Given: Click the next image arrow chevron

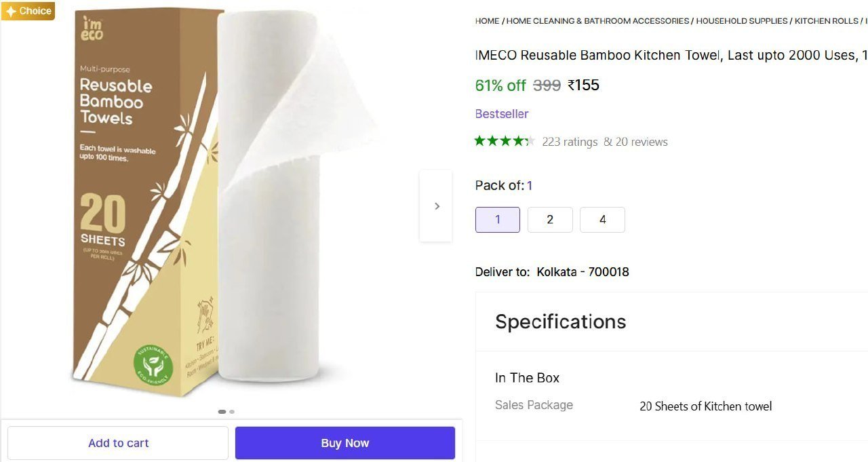Looking at the screenshot, I should point(437,206).
